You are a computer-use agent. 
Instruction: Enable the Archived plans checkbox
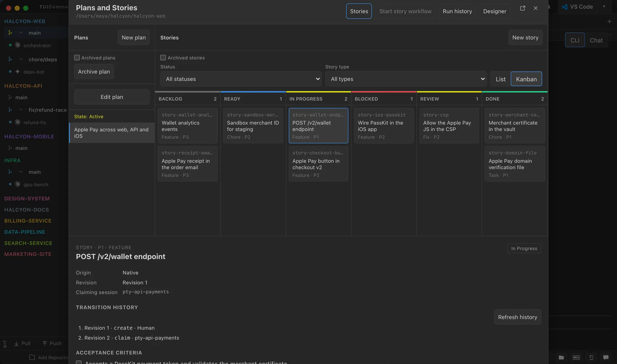point(77,58)
